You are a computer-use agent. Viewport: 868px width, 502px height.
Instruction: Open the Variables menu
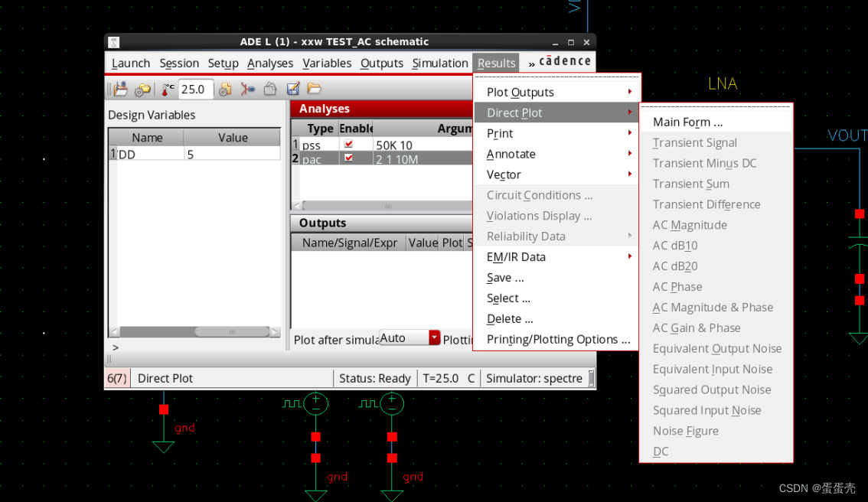pos(327,63)
